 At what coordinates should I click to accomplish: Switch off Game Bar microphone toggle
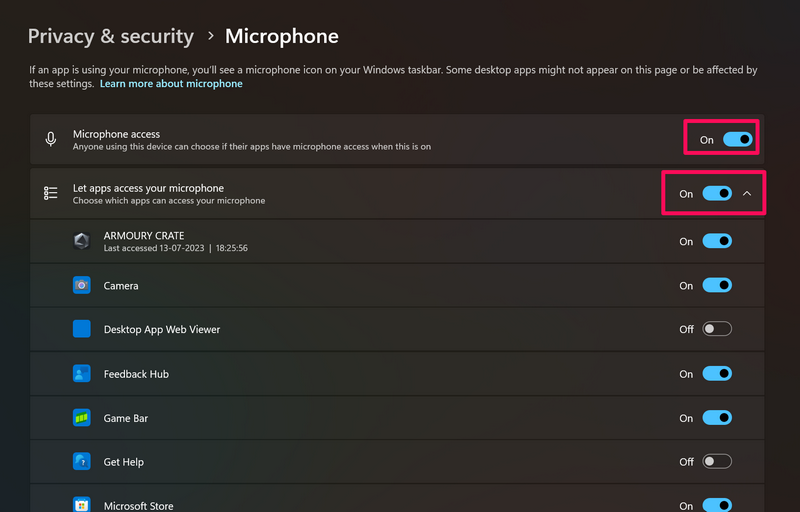pyautogui.click(x=717, y=417)
